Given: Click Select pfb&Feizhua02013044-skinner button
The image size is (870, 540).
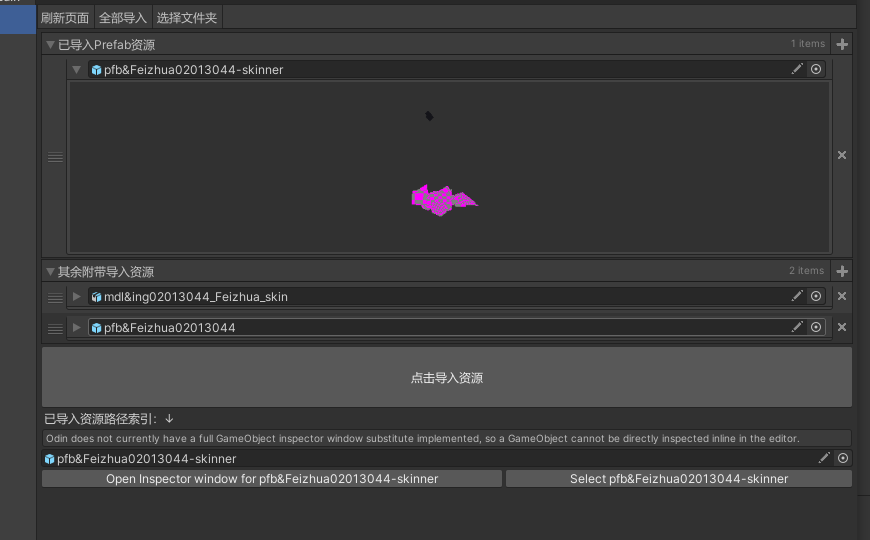Looking at the screenshot, I should pyautogui.click(x=679, y=478).
